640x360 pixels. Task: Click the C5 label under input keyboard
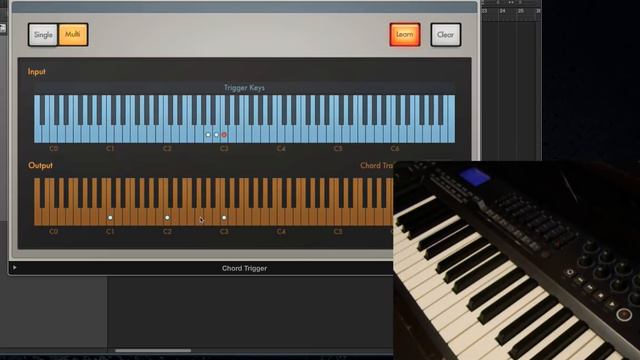pyautogui.click(x=338, y=149)
